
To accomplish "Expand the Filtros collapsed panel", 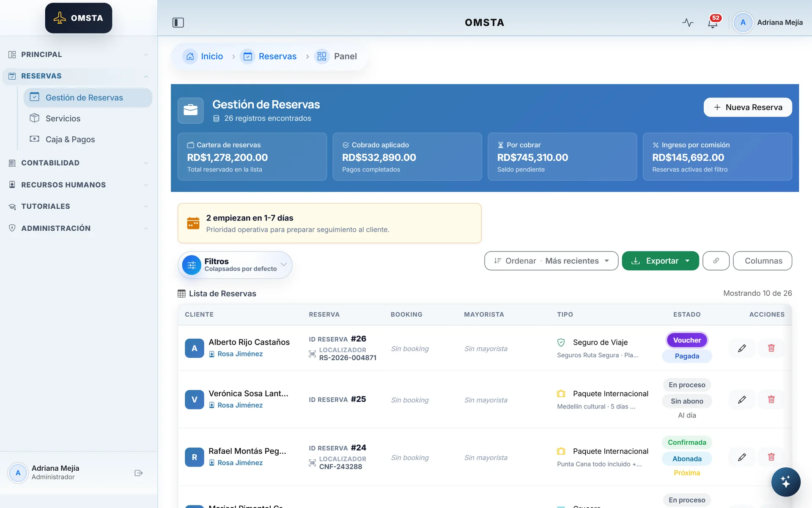I will (235, 265).
